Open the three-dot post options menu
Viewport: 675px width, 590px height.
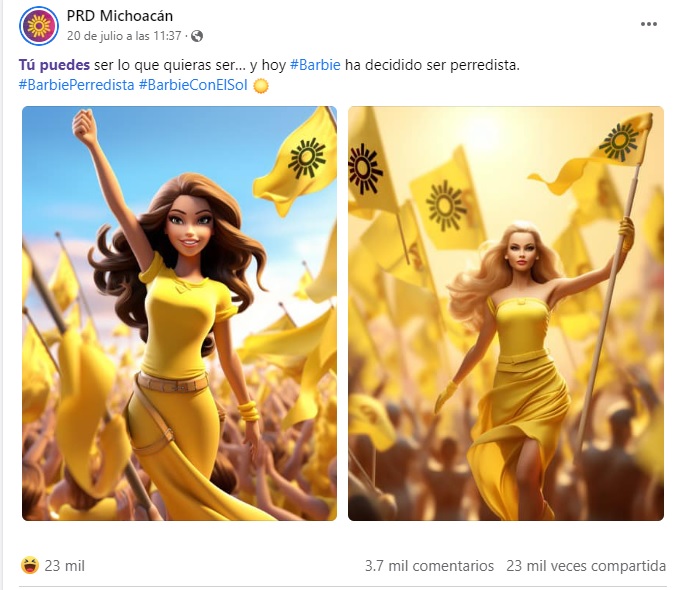point(648,24)
